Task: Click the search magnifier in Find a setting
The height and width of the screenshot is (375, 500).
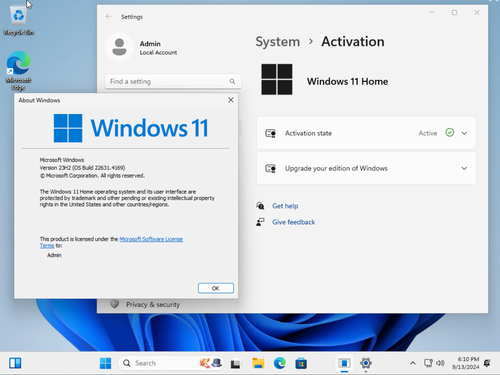Action: (232, 81)
